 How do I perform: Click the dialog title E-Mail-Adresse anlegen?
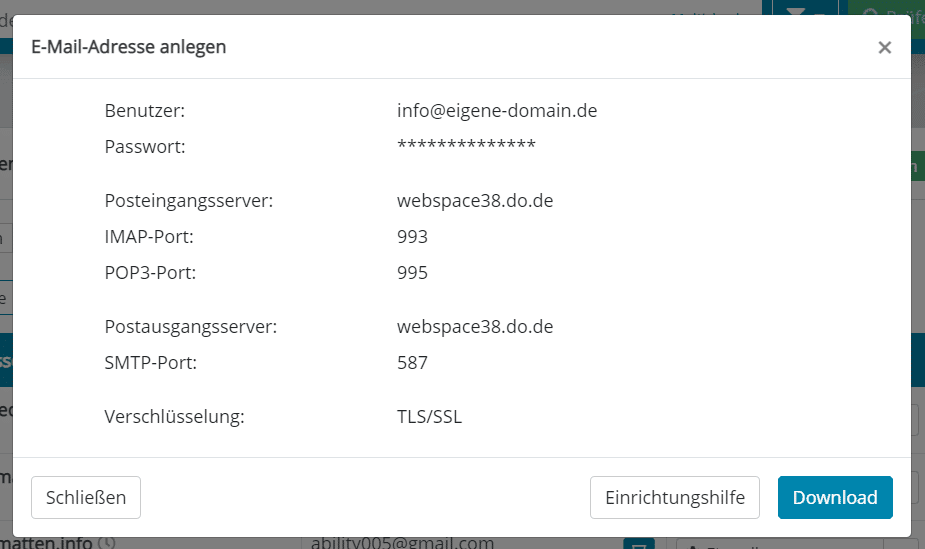click(129, 47)
